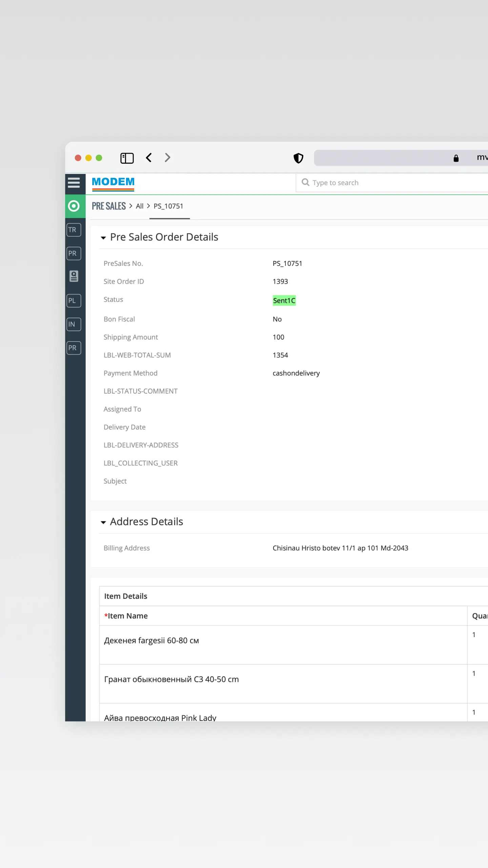Click the cashondelivery payment method value
The image size is (488, 868).
[x=296, y=373]
